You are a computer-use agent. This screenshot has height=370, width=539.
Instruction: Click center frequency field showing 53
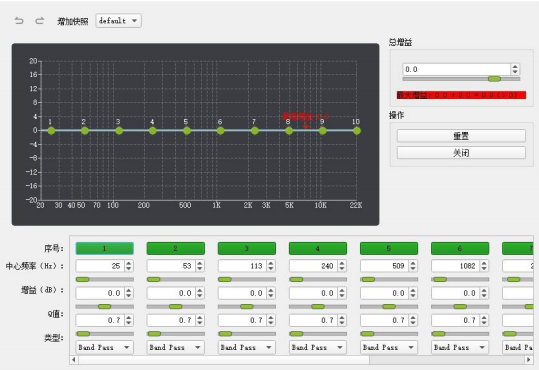click(171, 266)
